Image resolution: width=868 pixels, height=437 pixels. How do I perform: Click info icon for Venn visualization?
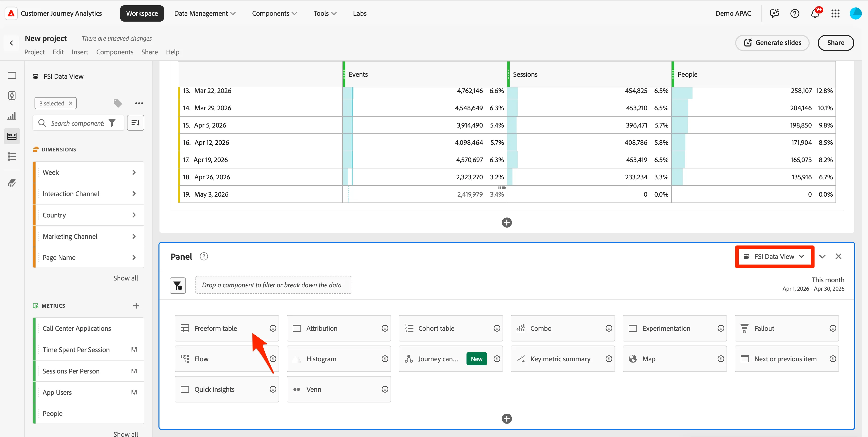tap(385, 389)
